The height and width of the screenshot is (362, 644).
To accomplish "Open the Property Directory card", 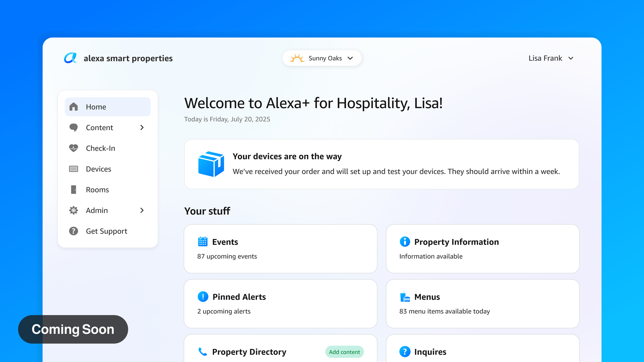I will pyautogui.click(x=281, y=348).
